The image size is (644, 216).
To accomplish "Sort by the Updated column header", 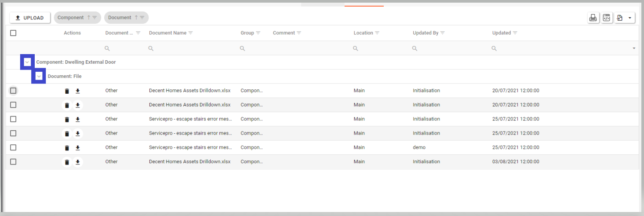I will [x=501, y=33].
